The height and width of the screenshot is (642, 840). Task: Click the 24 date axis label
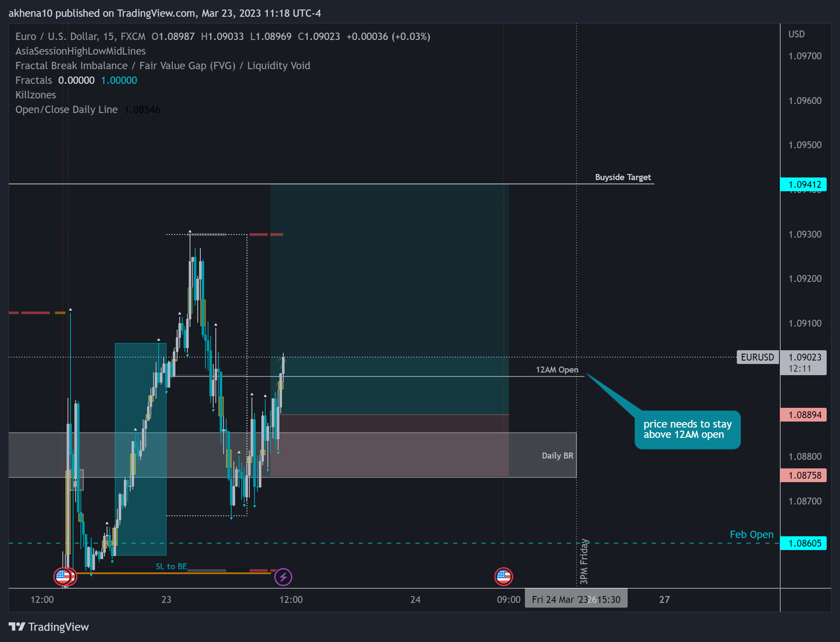(x=415, y=599)
